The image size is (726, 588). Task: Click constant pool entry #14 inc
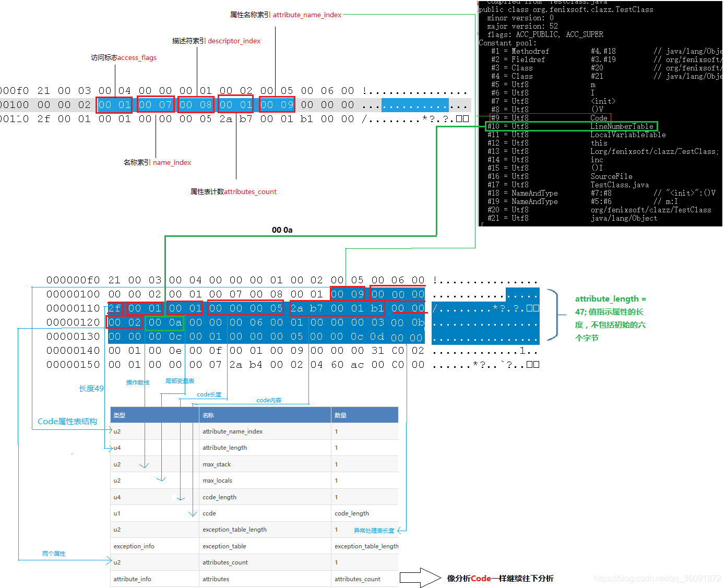point(545,160)
